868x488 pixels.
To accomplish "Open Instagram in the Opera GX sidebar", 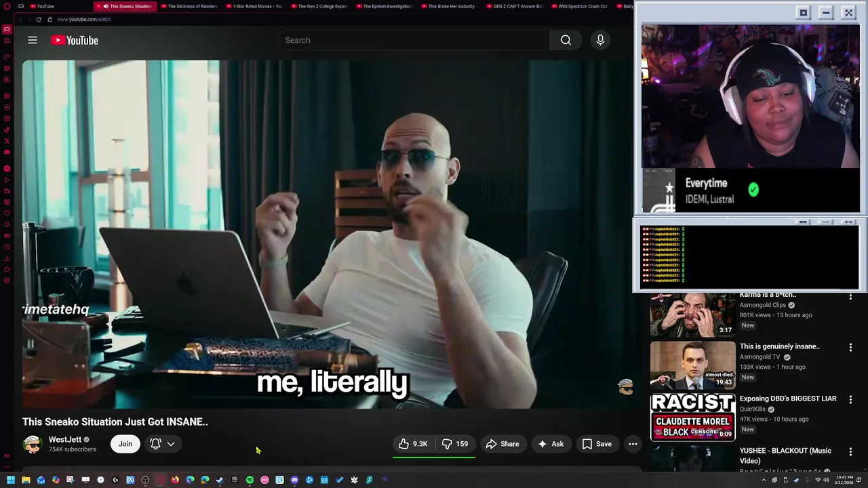I will coord(7,118).
